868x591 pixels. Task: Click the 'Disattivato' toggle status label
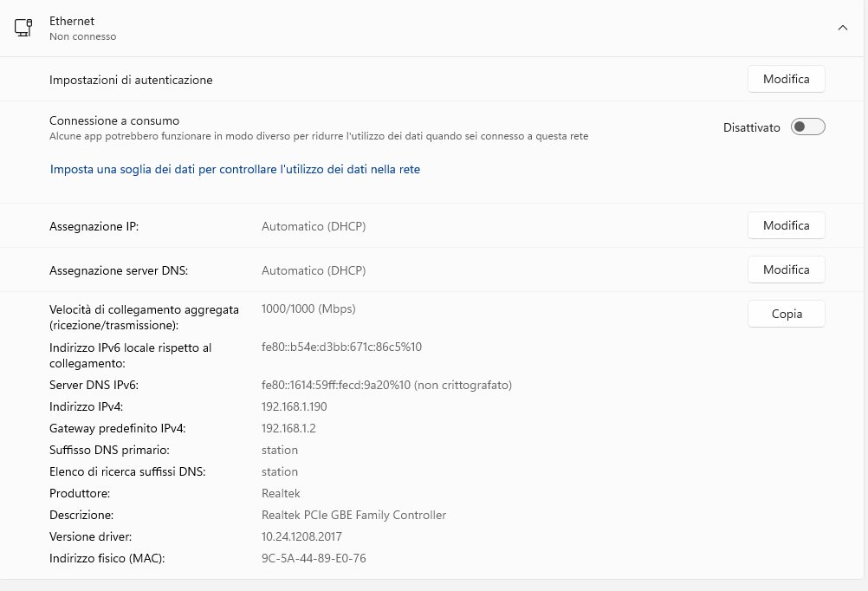tap(751, 127)
